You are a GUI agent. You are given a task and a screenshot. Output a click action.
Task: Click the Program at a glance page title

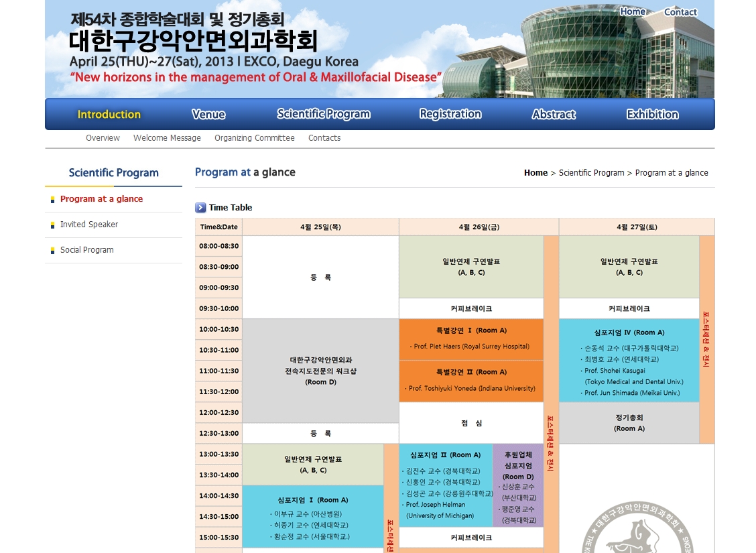coord(245,172)
